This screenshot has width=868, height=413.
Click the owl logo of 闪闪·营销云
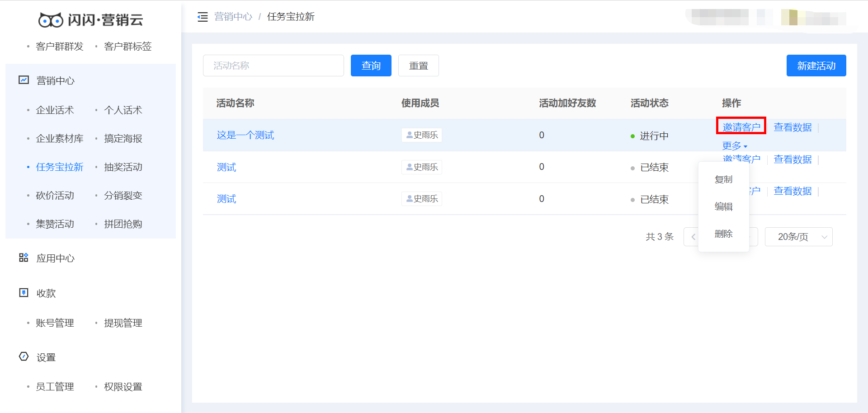click(x=51, y=19)
